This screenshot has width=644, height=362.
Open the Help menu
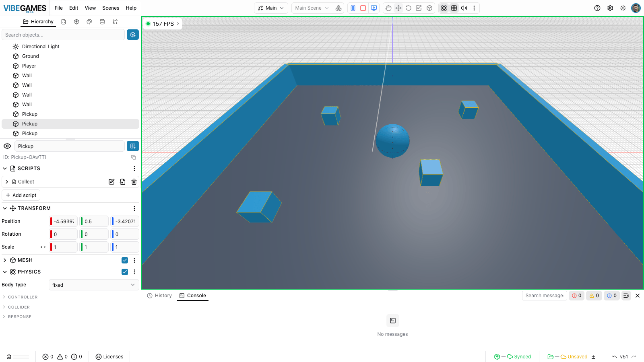(131, 8)
